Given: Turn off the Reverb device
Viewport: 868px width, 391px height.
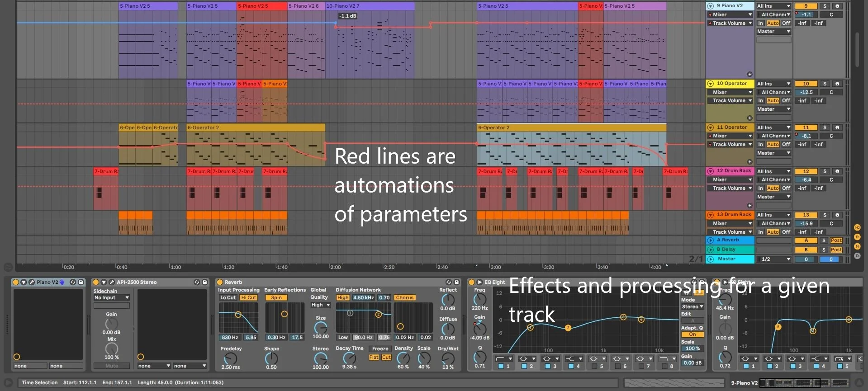Looking at the screenshot, I should click(x=220, y=282).
